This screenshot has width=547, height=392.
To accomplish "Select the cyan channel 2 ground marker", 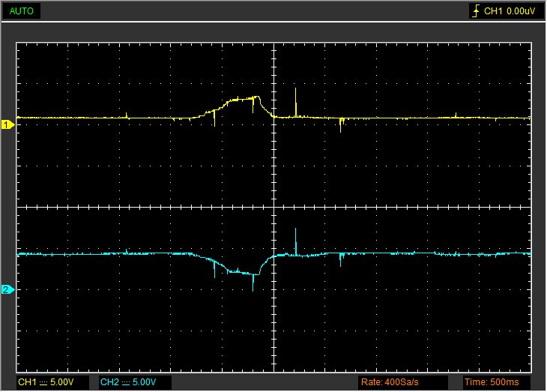I will coord(7,289).
